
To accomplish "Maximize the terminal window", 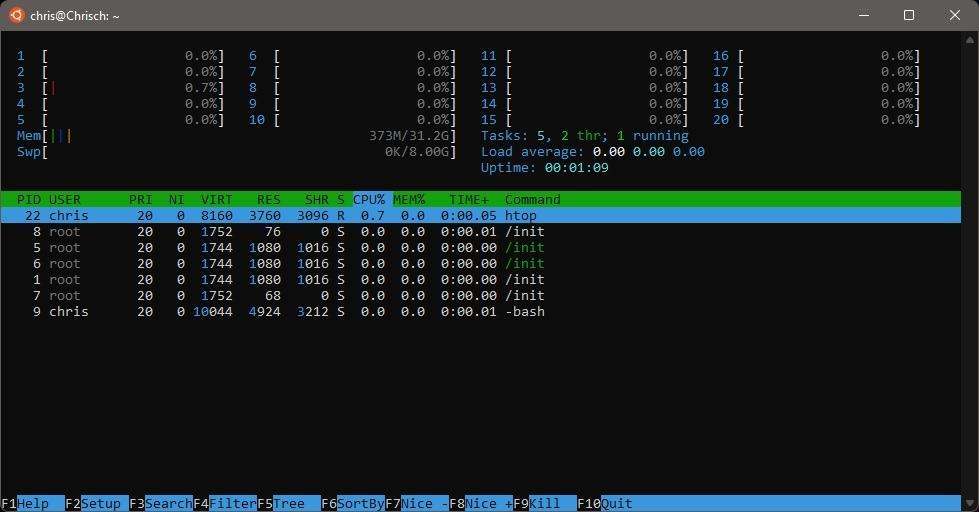I will point(909,15).
